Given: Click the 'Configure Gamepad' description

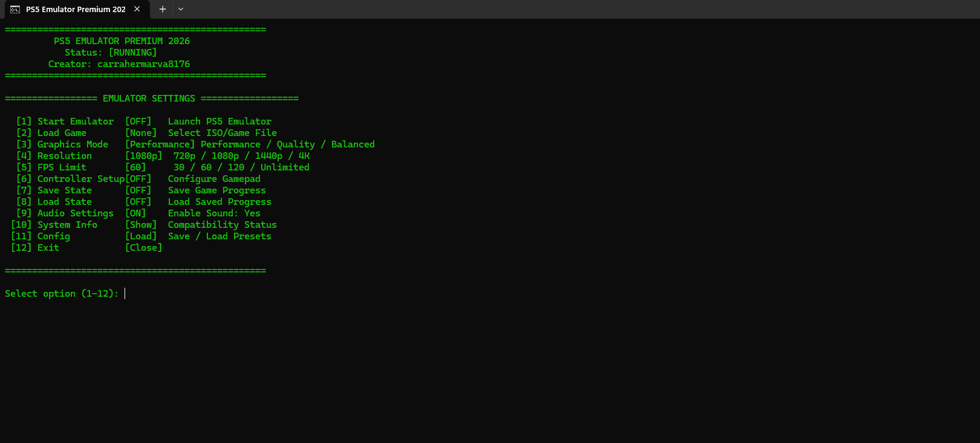Looking at the screenshot, I should coord(215,179).
